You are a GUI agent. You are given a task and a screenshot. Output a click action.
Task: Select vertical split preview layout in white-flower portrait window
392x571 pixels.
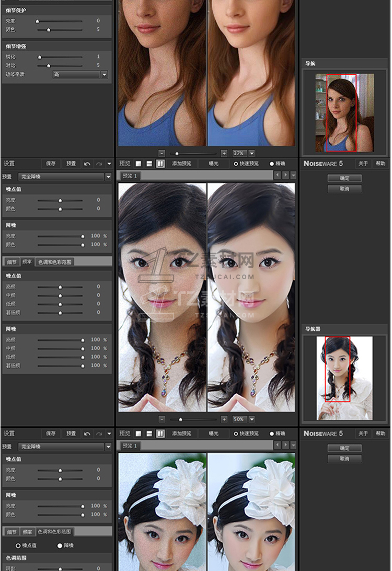click(160, 433)
